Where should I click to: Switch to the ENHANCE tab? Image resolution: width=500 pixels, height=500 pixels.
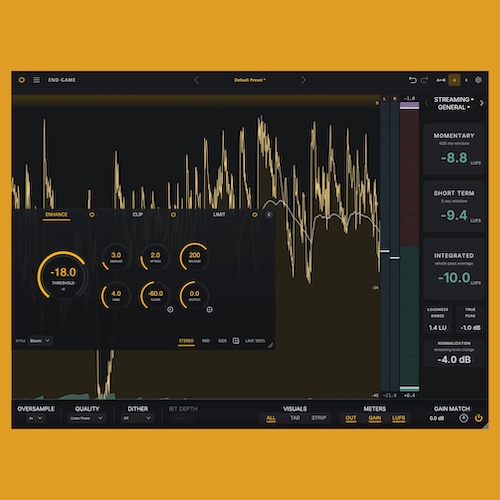(56, 215)
